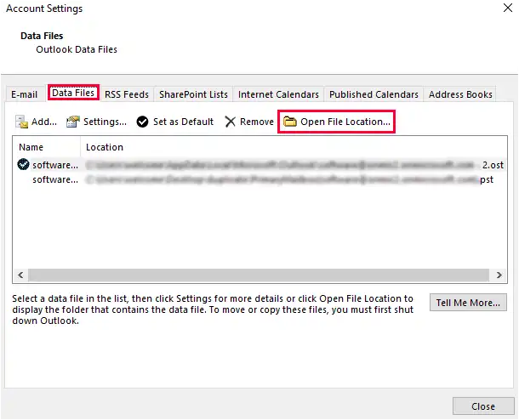Select the Data Files tab
The width and height of the screenshot is (519, 420).
point(73,93)
